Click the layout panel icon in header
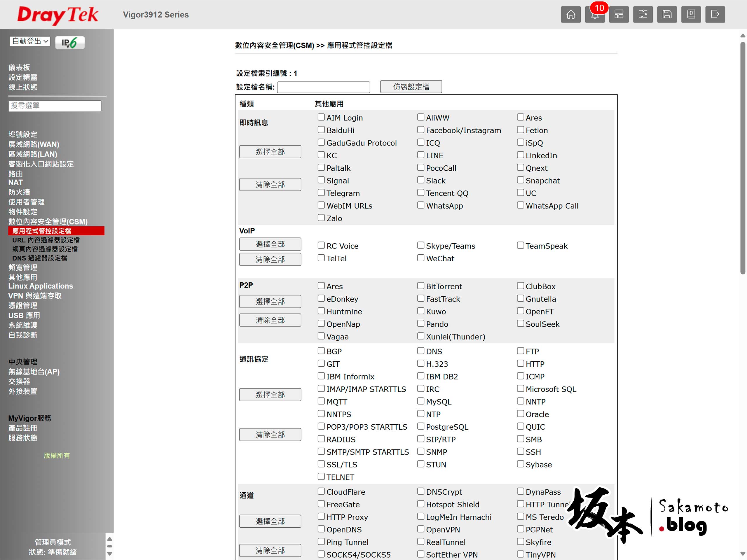This screenshot has height=560, width=747. coord(619,15)
